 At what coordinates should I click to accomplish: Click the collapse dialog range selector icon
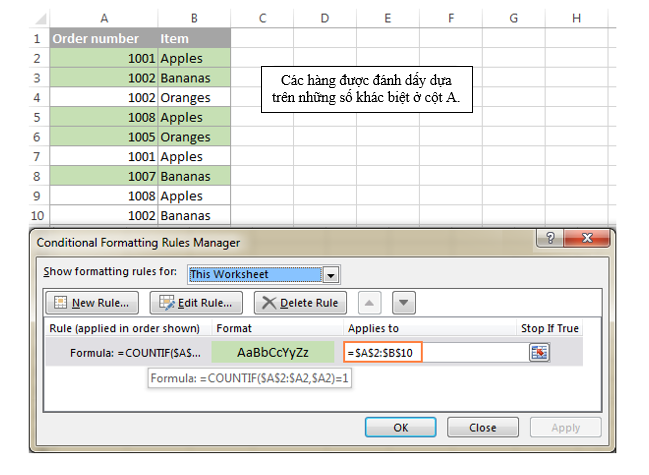(539, 352)
